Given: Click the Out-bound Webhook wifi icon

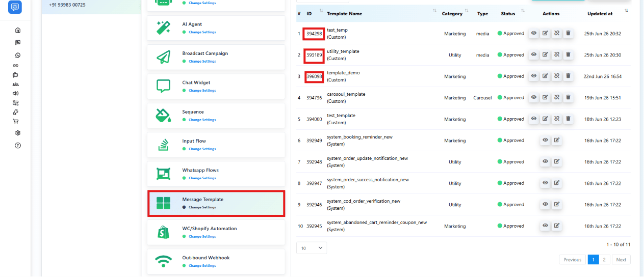Looking at the screenshot, I should click(163, 261).
